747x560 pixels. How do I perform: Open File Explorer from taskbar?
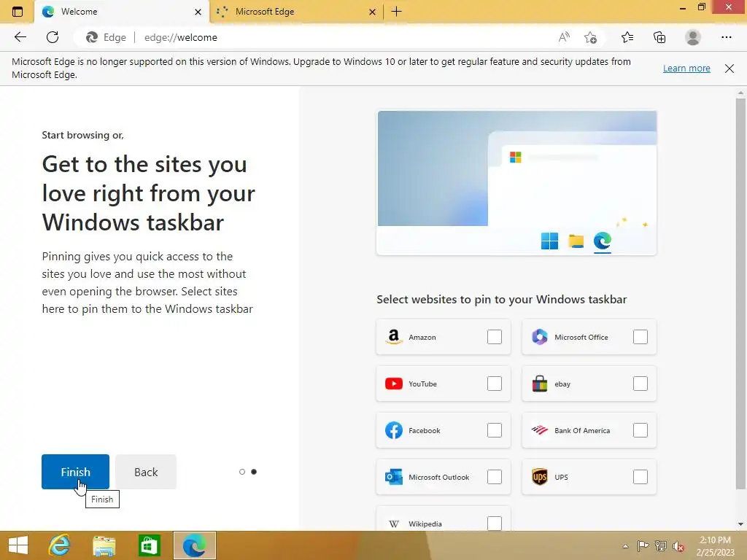(104, 545)
